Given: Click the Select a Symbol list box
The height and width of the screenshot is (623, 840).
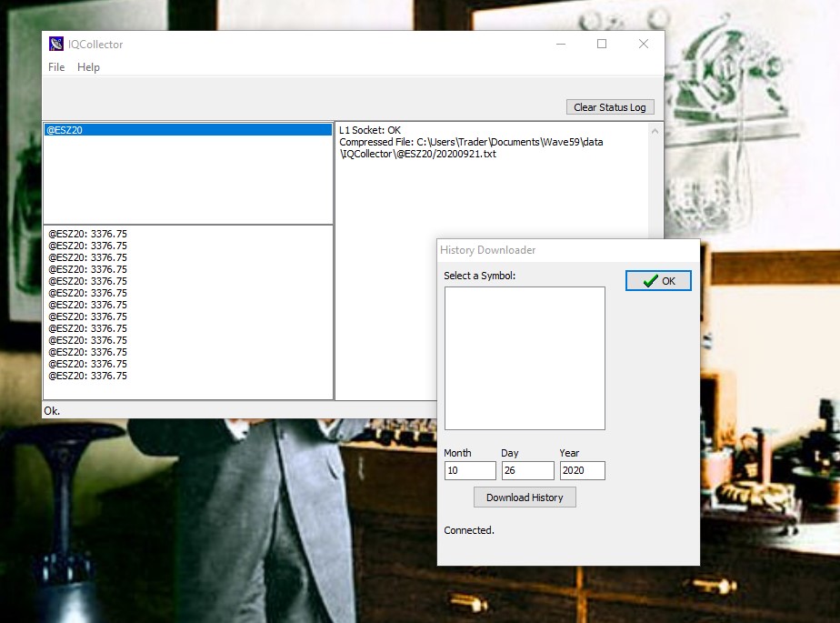Looking at the screenshot, I should point(525,358).
